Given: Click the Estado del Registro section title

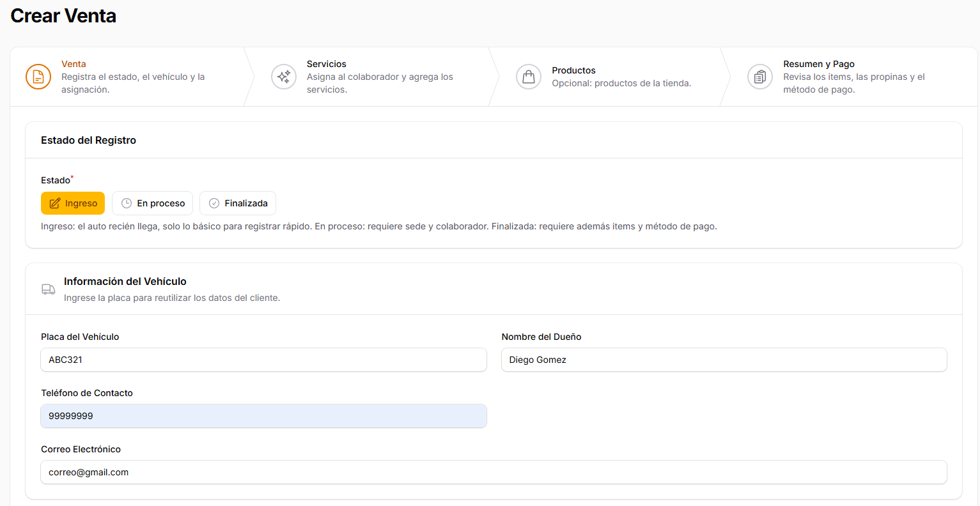Looking at the screenshot, I should pyautogui.click(x=88, y=140).
